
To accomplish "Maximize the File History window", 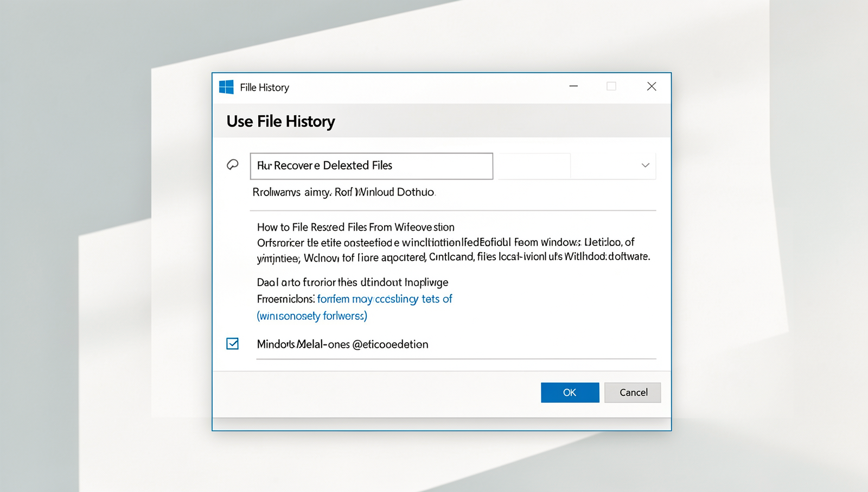I will point(611,86).
